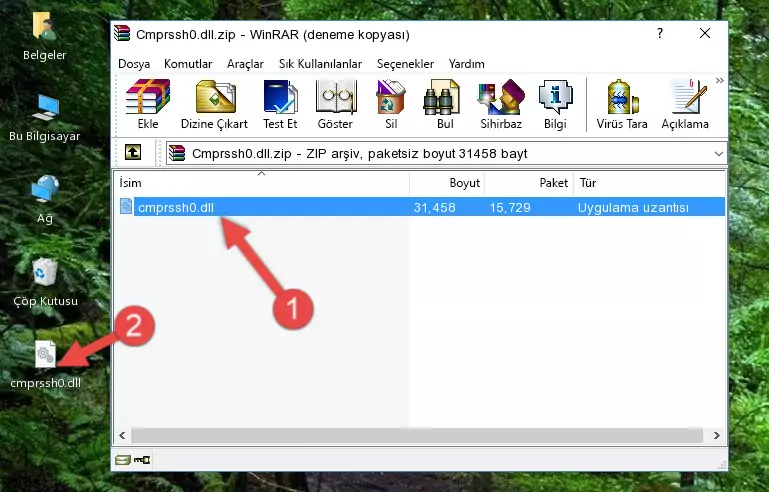
Task: Open the Sık Kullanılanlar menu
Action: tap(320, 64)
